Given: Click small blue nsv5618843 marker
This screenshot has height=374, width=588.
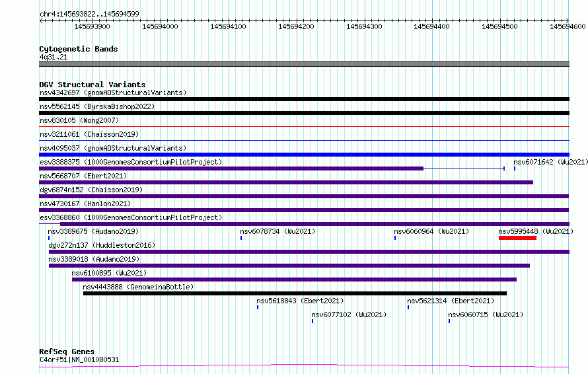Looking at the screenshot, I should point(258,307).
